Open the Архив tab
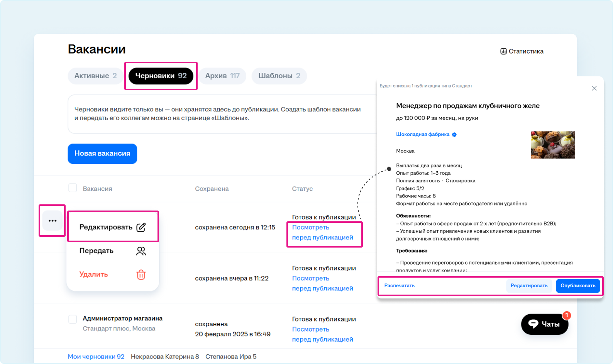The image size is (613, 364). [222, 76]
